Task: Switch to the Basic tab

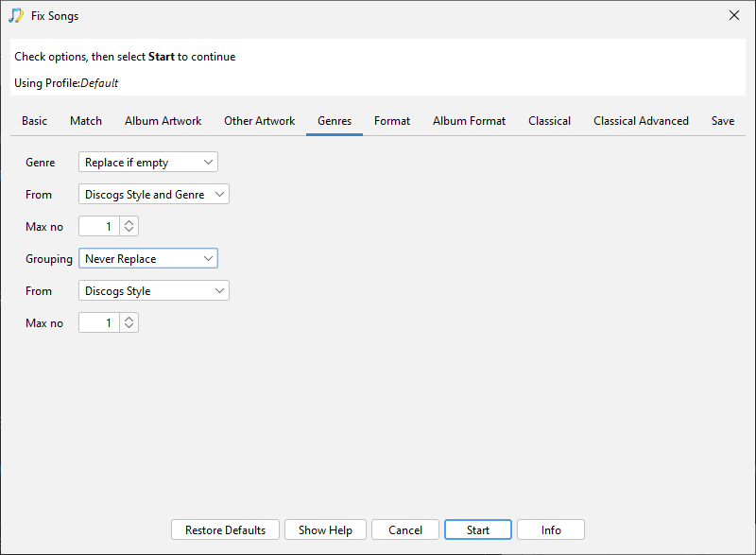Action: [x=34, y=121]
